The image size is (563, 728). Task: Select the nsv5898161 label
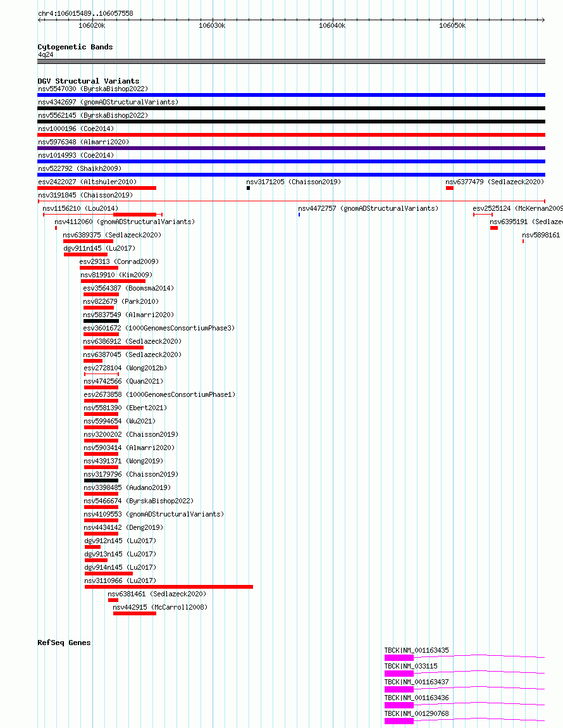[541, 235]
